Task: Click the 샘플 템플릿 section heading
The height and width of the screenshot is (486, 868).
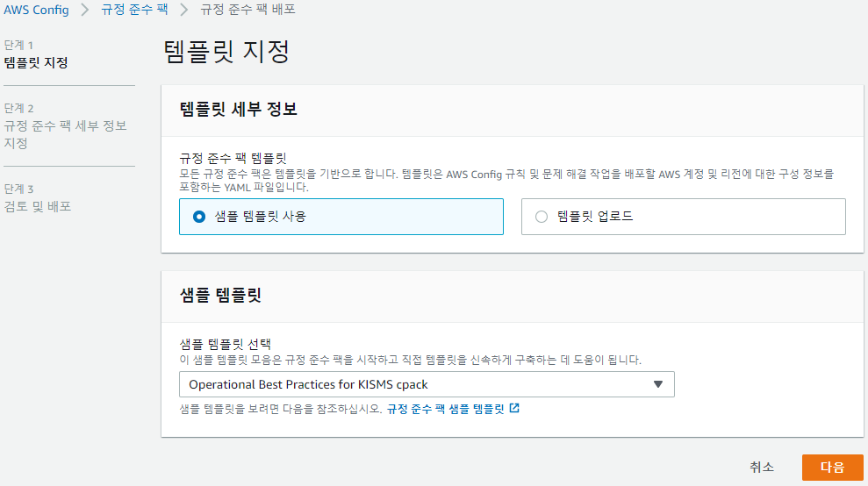Action: tap(220, 295)
